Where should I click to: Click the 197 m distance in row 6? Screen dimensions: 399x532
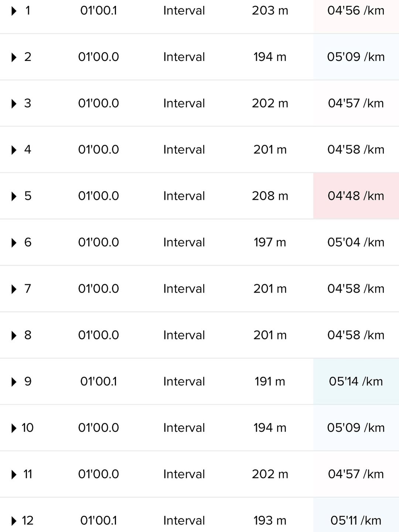tap(270, 242)
